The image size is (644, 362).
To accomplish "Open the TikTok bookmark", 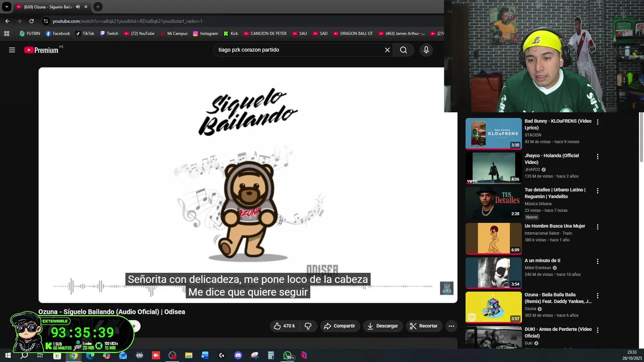I will tap(85, 34).
